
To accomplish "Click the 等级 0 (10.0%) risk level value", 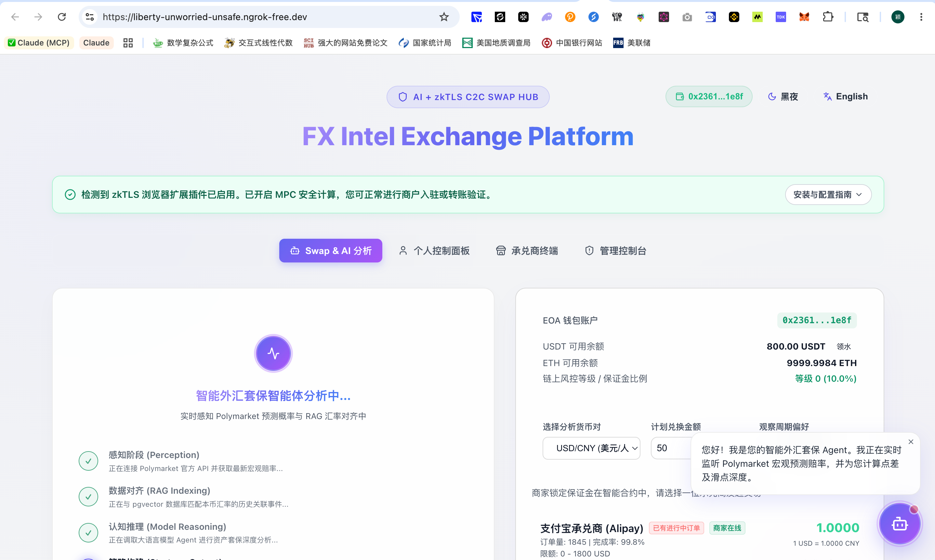I will [x=825, y=378].
